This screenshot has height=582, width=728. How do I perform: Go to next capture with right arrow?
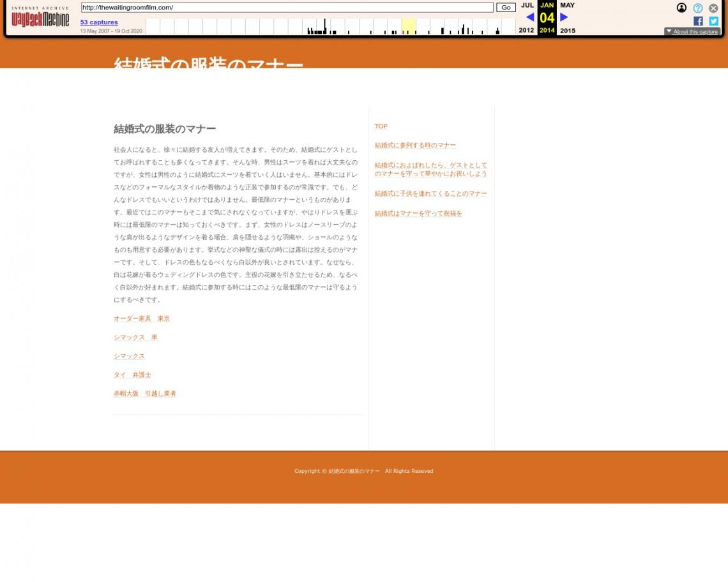click(564, 17)
